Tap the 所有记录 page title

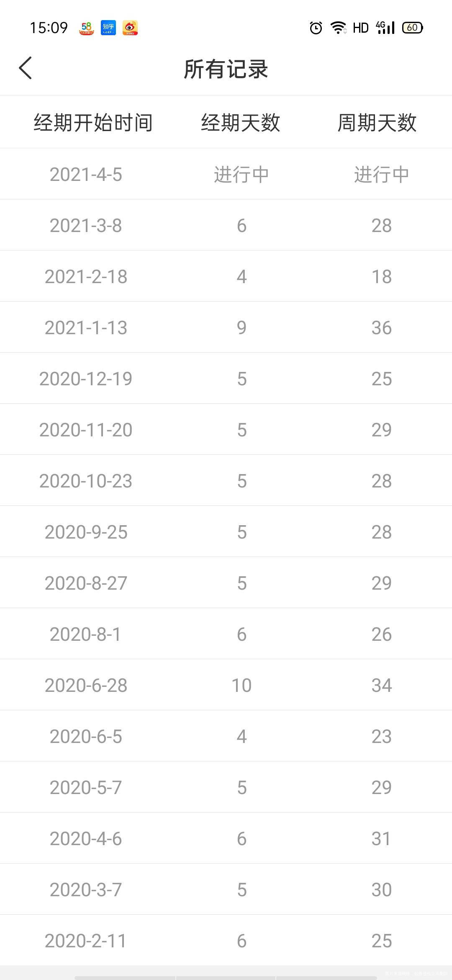tap(226, 69)
